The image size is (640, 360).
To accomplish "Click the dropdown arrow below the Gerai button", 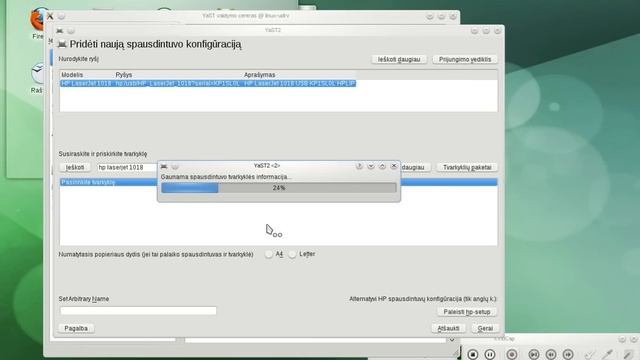I will click(x=452, y=340).
